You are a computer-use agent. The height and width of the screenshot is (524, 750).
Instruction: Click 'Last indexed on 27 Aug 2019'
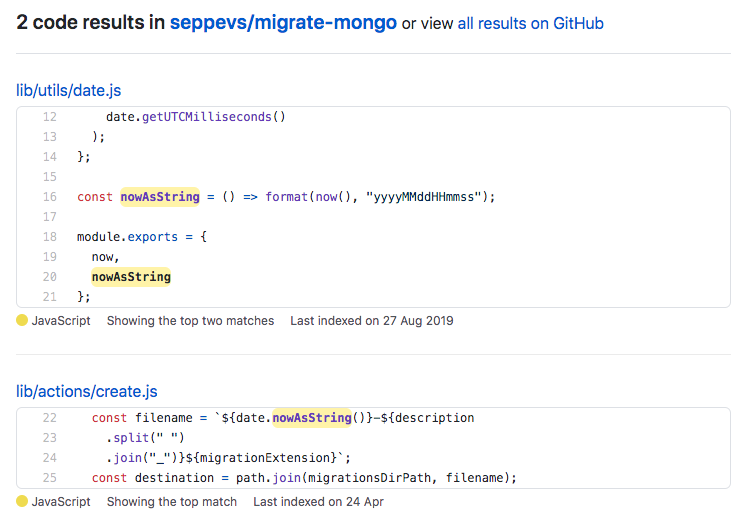tap(372, 321)
